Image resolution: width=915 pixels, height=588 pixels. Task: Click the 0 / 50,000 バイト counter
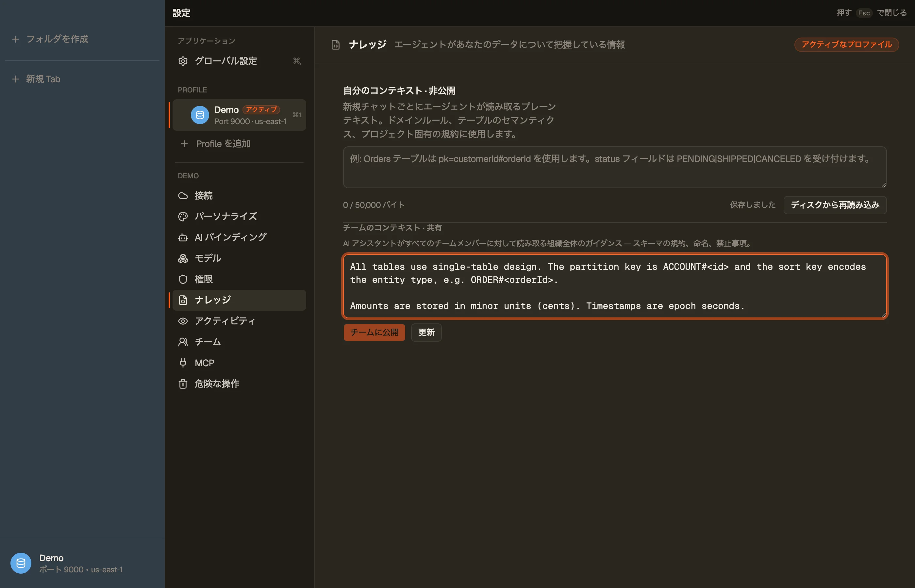click(x=374, y=205)
